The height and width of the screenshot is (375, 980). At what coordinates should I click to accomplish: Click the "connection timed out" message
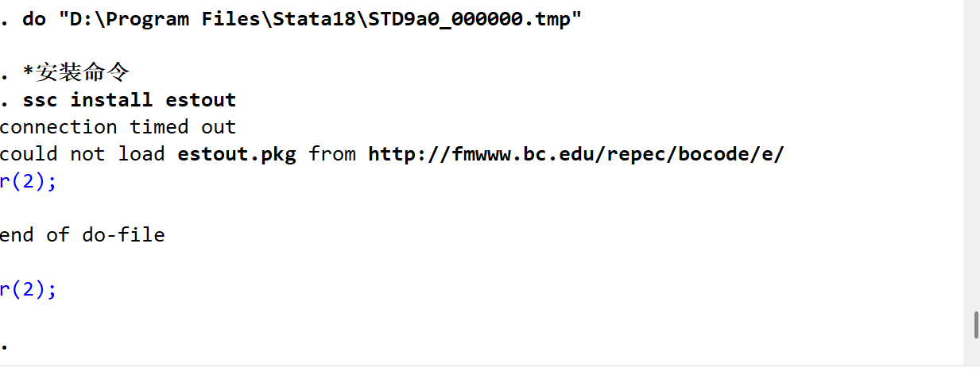[118, 127]
